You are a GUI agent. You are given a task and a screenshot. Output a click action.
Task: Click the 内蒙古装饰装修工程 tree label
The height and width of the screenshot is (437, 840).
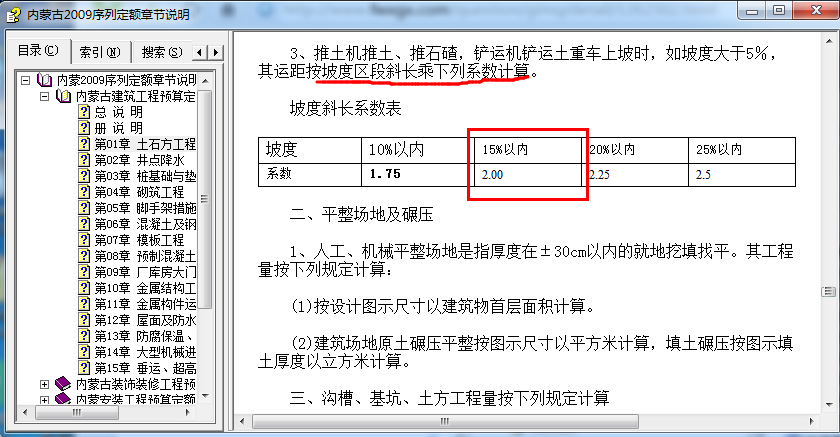(136, 384)
